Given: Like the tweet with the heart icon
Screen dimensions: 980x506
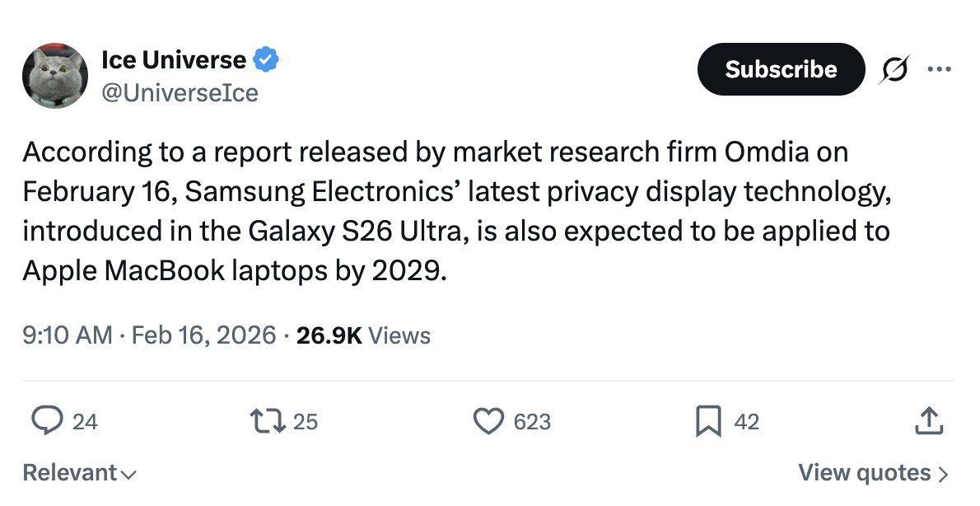Looking at the screenshot, I should pos(488,421).
